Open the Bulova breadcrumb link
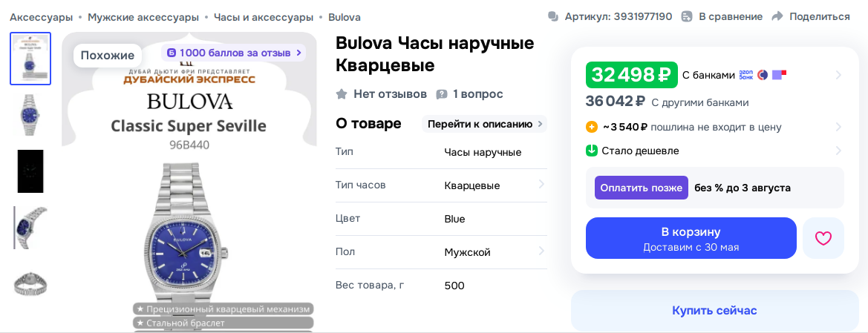This screenshot has height=333, width=868. click(x=345, y=17)
